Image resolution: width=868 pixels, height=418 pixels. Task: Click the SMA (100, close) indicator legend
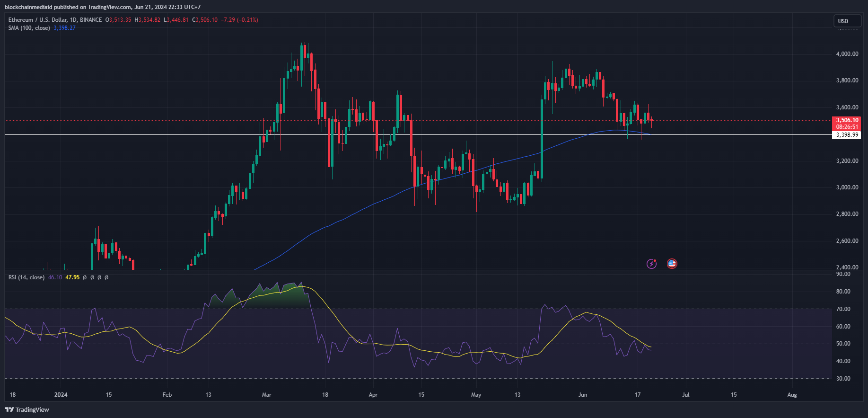29,28
